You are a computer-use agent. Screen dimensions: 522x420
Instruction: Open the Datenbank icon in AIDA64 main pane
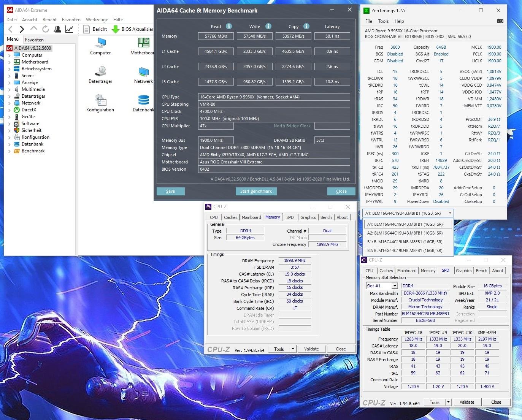143,103
